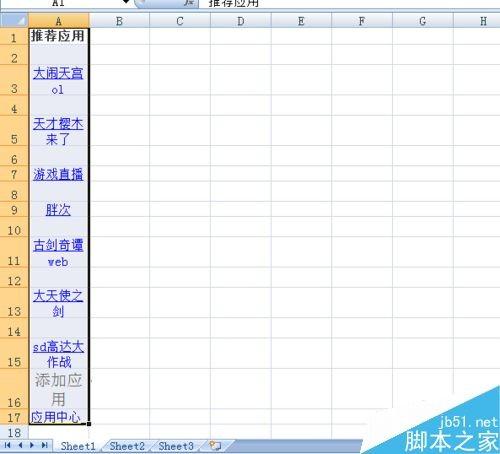Open the 应用中心 hyperlink in row 17

point(56,417)
